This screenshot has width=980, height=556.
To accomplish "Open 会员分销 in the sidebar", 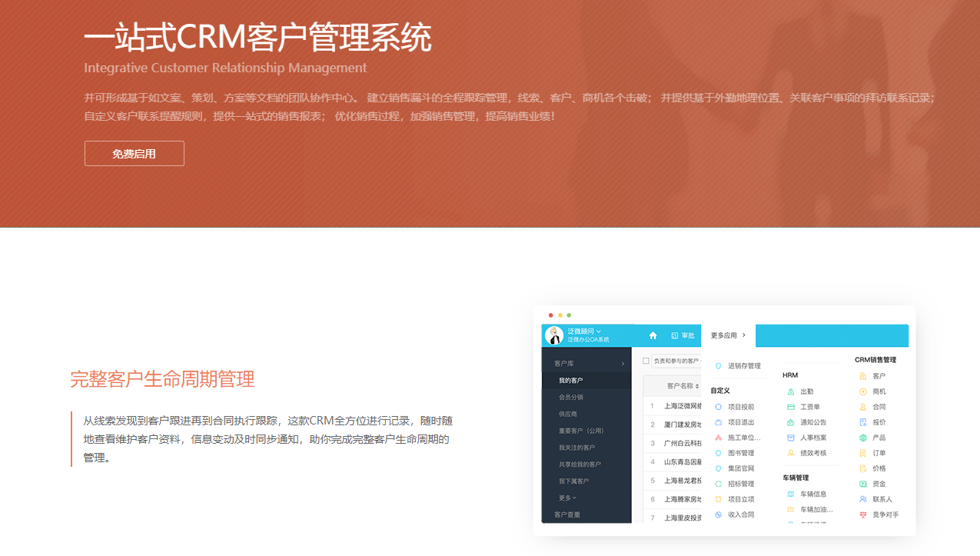I will (570, 398).
